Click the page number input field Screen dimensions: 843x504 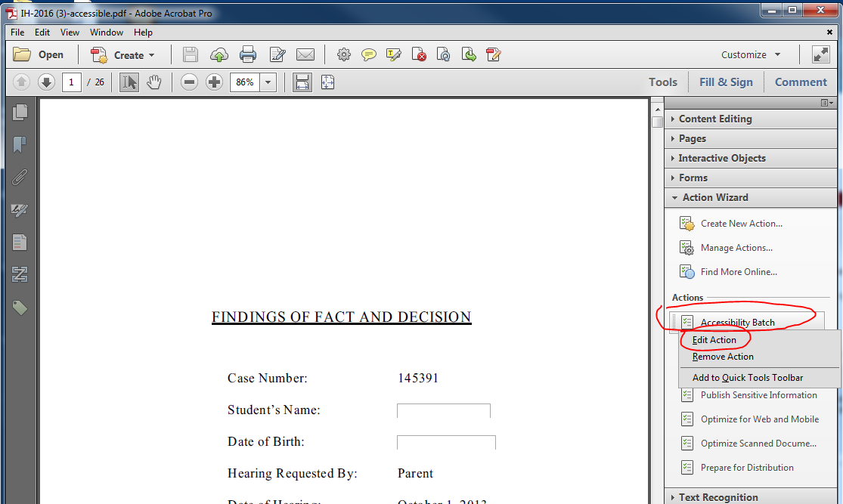pos(72,82)
